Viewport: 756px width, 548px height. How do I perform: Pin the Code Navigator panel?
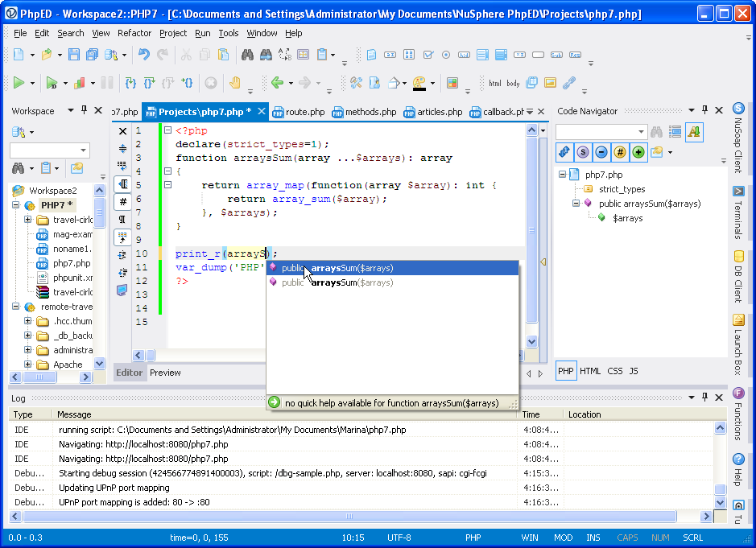coord(705,110)
